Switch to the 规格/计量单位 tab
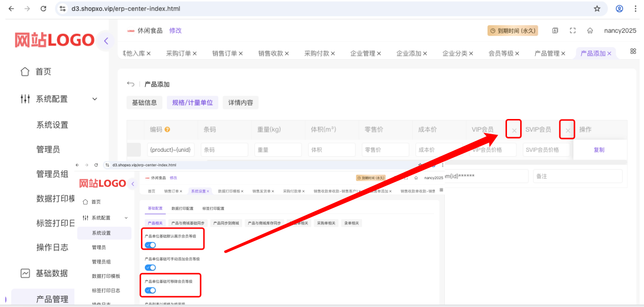 click(x=192, y=103)
